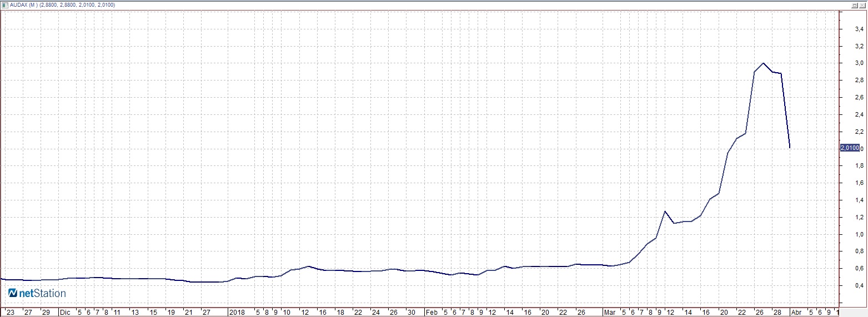
Task: Select the Dic month marker on time axis
Action: tap(65, 312)
